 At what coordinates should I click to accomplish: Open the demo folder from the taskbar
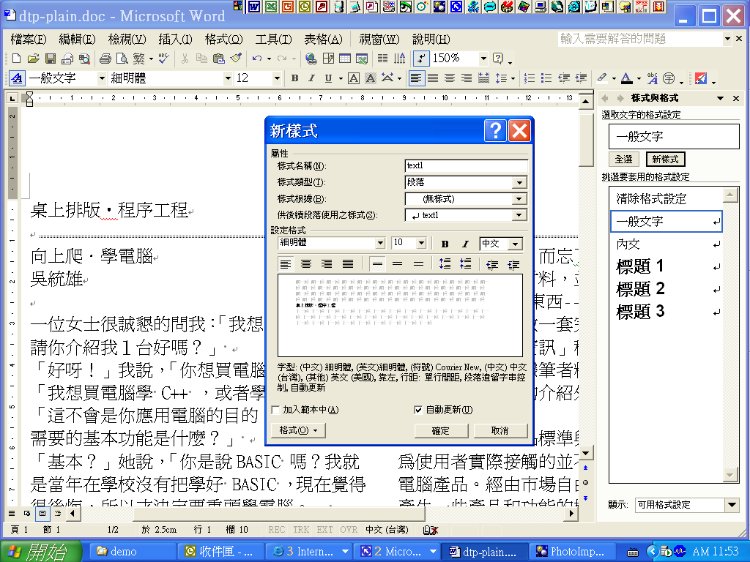[x=132, y=551]
